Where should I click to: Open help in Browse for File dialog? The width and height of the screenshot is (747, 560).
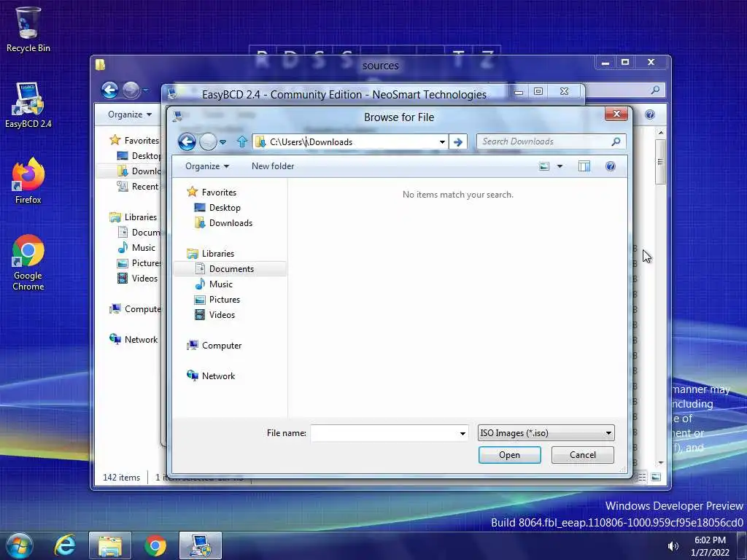tap(611, 166)
